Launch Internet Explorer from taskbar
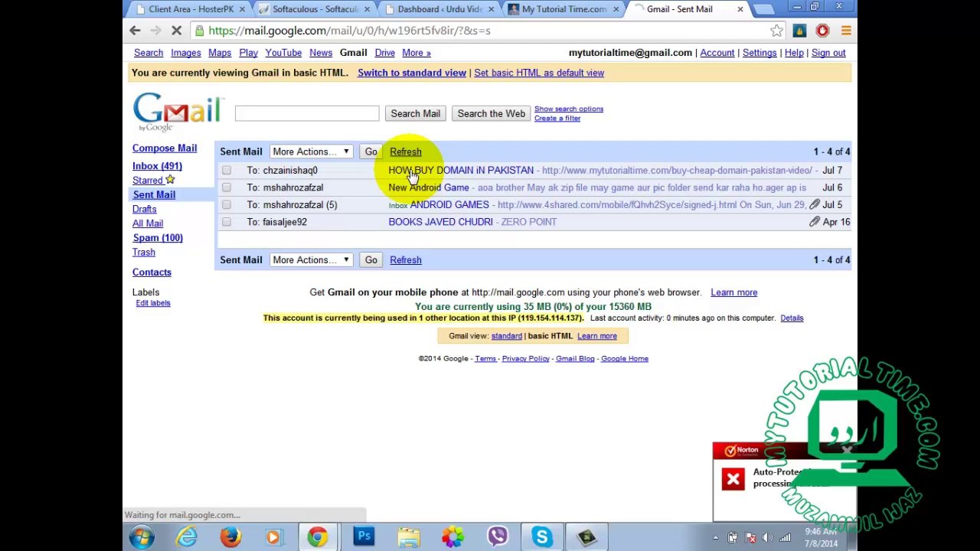 (x=187, y=537)
